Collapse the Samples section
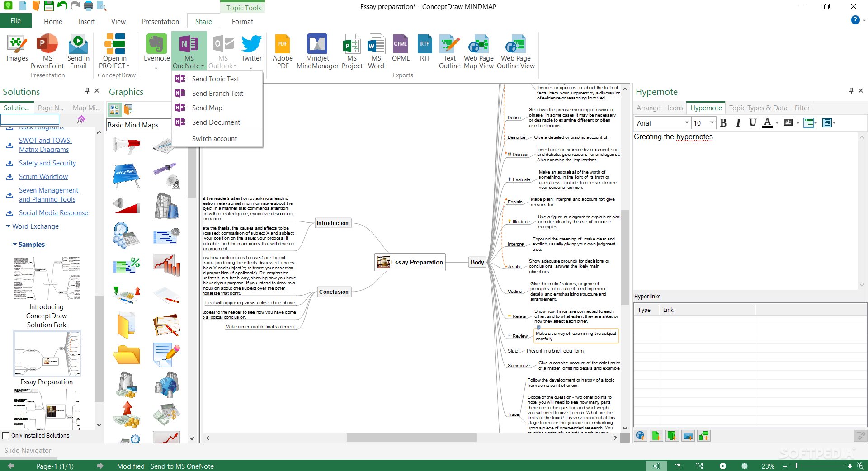 tap(15, 245)
